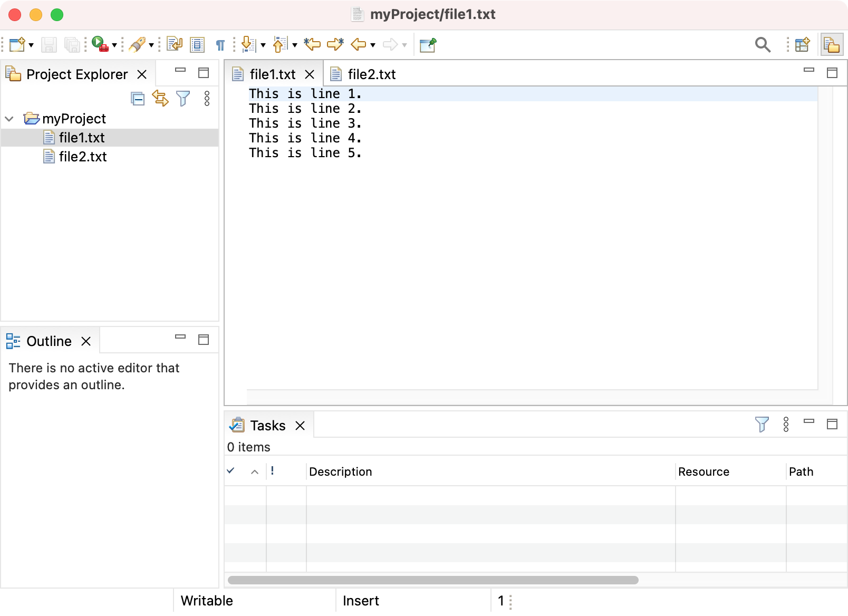
Task: Minimize the editor area
Action: tap(809, 70)
